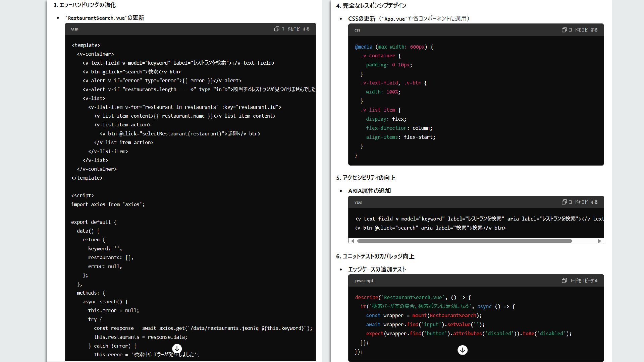The width and height of the screenshot is (644, 362).
Task: Click the left arrow of the horizontal scrollbar
Action: click(353, 241)
